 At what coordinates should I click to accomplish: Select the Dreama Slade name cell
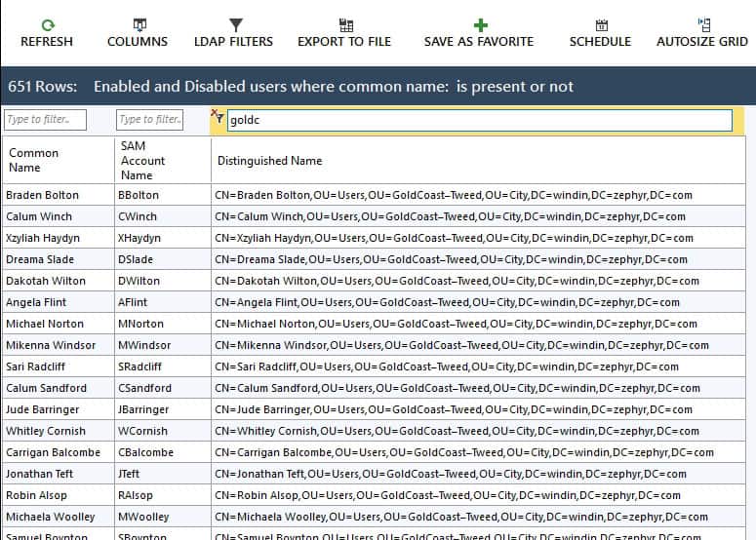coord(59,259)
